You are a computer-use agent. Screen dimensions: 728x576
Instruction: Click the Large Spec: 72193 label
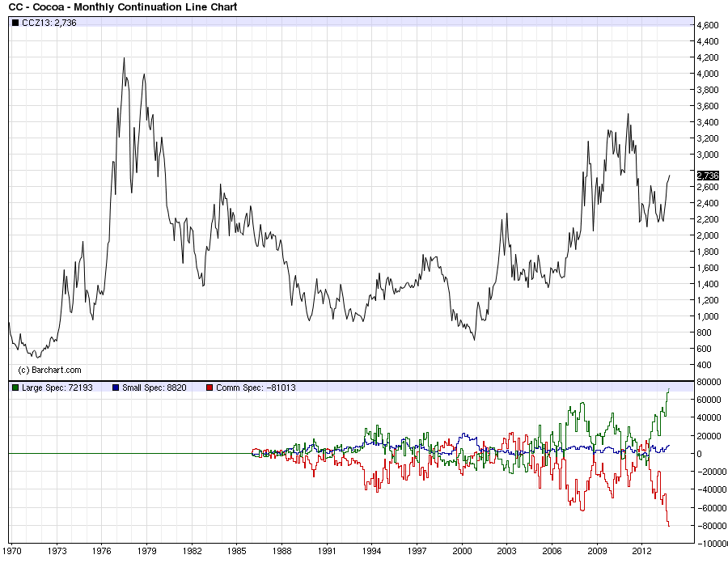pyautogui.click(x=57, y=388)
